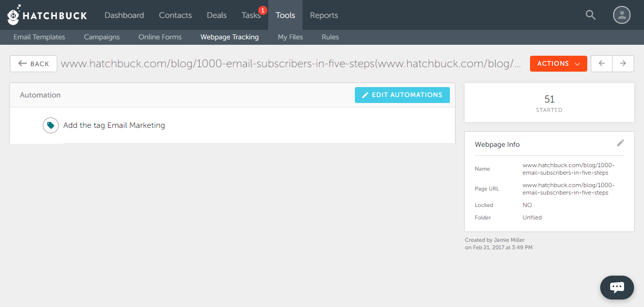Switch to Rules tab

coord(330,37)
